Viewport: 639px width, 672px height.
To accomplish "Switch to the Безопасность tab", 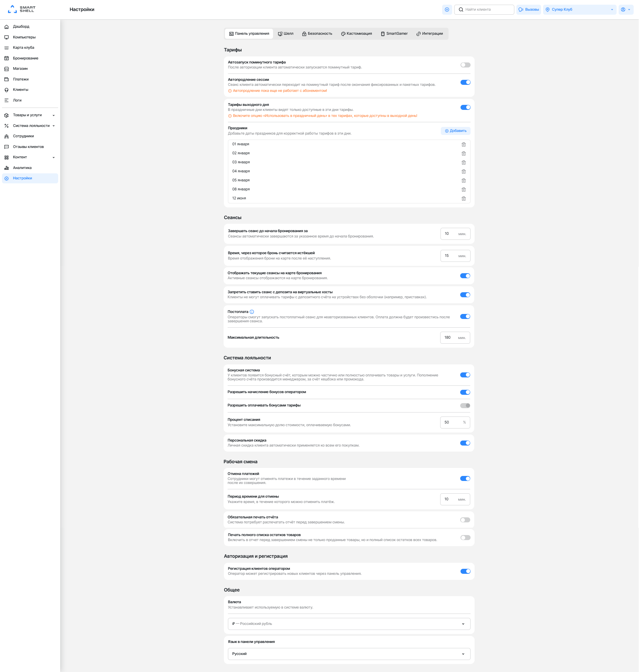I will [x=317, y=34].
